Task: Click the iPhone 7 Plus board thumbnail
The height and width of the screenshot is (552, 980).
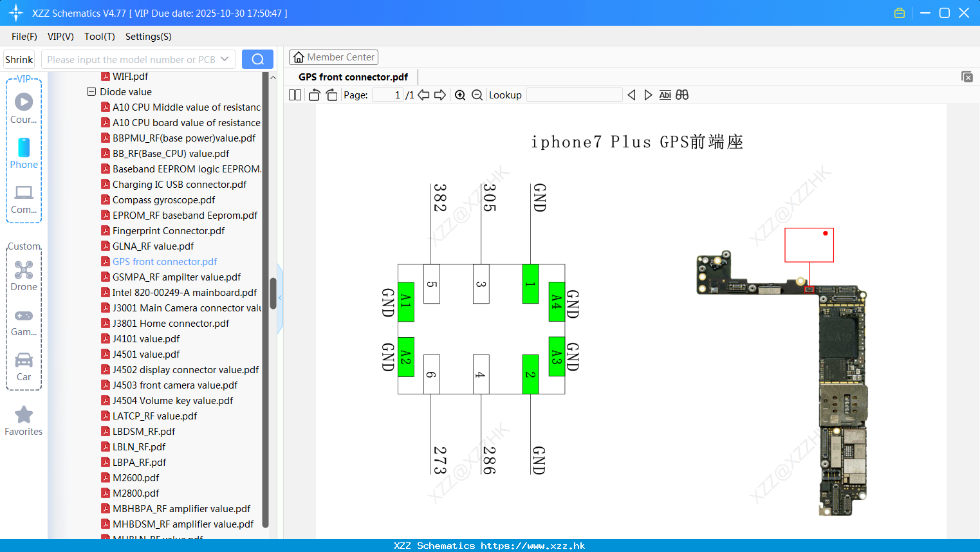Action: coord(781,383)
